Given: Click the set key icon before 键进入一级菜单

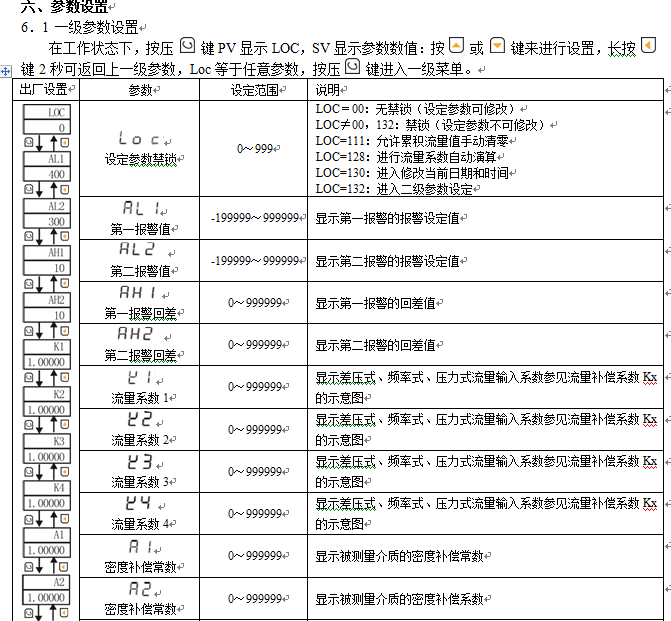Looking at the screenshot, I should click(x=351, y=69).
